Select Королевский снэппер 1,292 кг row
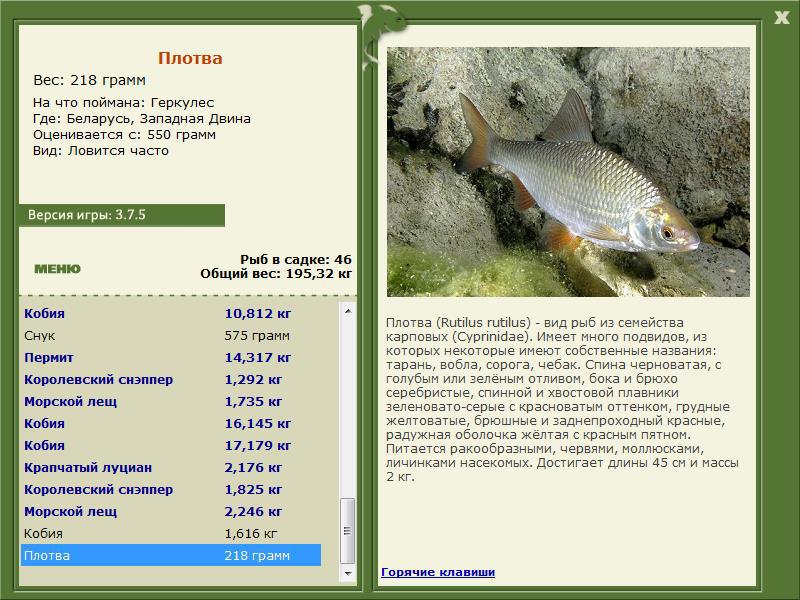This screenshot has width=800, height=600. (x=171, y=379)
